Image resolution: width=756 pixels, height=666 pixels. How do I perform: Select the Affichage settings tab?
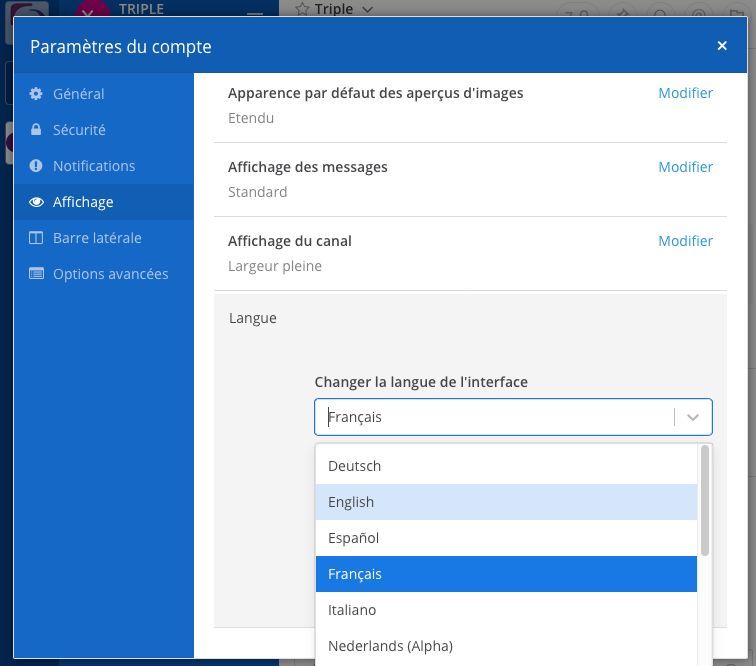tap(104, 202)
